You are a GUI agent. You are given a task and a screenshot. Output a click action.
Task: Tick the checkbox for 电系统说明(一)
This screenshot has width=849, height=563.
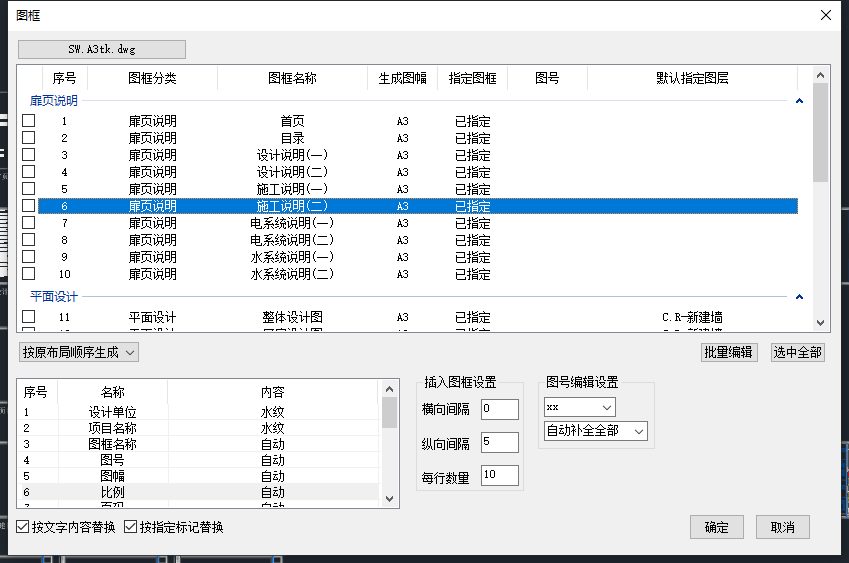[x=29, y=222]
